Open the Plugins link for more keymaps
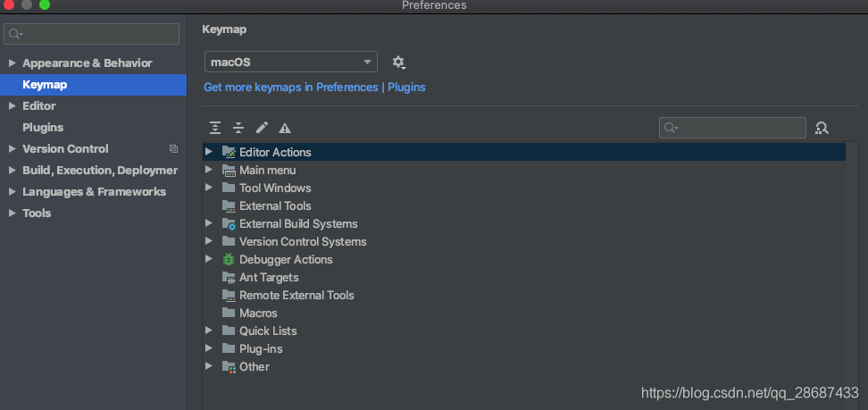The width and height of the screenshot is (868, 410). coord(406,88)
